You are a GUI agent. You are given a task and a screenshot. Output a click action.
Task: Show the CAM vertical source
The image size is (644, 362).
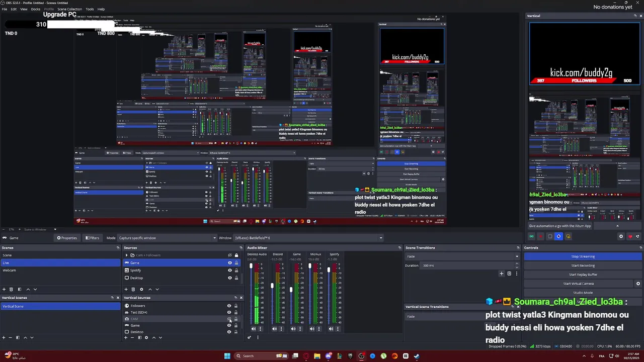click(x=229, y=319)
